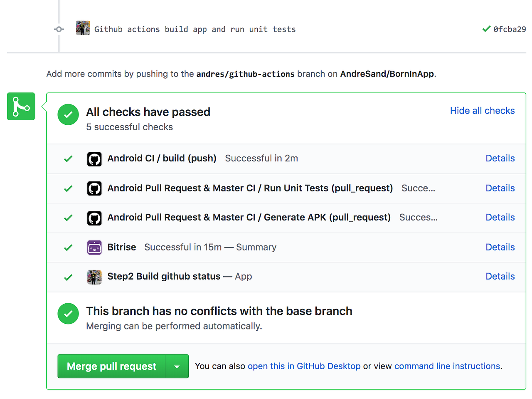The width and height of the screenshot is (532, 399).
Task: Click the commit status circle on the timeline
Action: click(x=59, y=29)
